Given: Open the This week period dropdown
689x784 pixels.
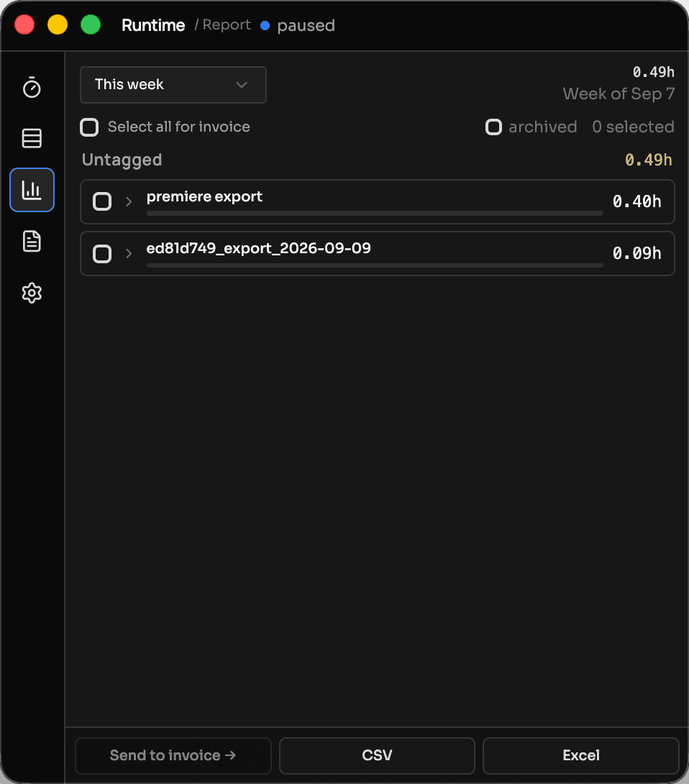Looking at the screenshot, I should (173, 84).
